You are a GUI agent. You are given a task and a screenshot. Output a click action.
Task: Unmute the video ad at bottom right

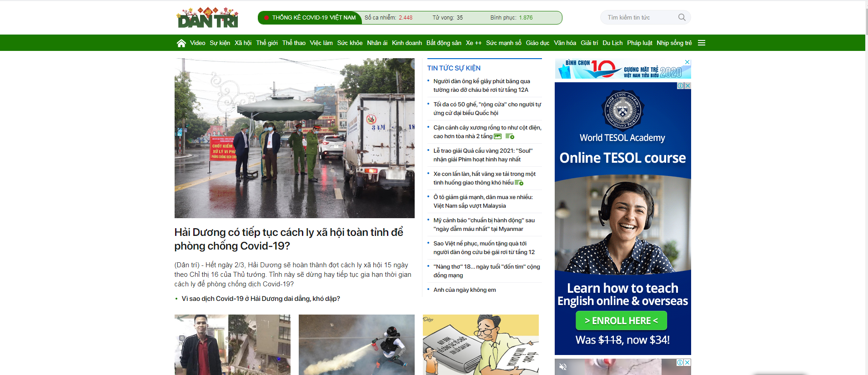coord(563,366)
